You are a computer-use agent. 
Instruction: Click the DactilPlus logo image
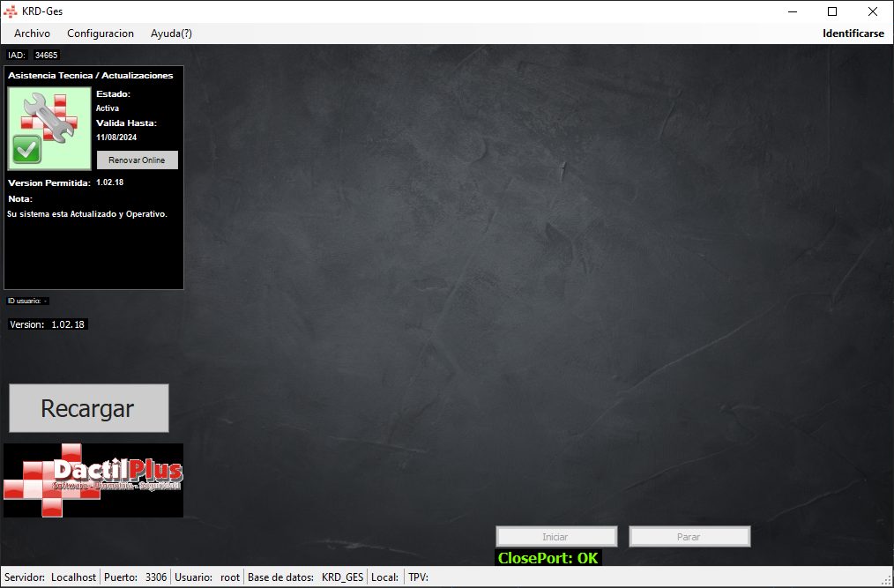[x=93, y=480]
